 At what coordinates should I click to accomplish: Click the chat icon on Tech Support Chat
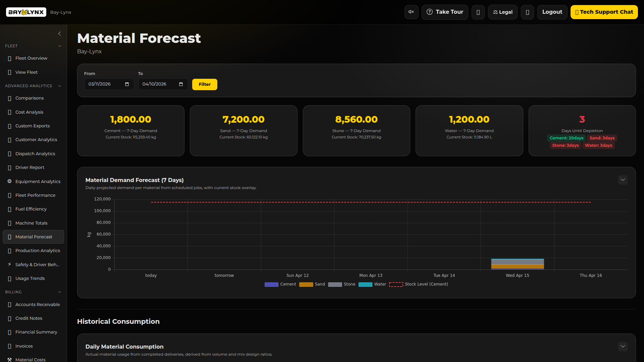(577, 12)
